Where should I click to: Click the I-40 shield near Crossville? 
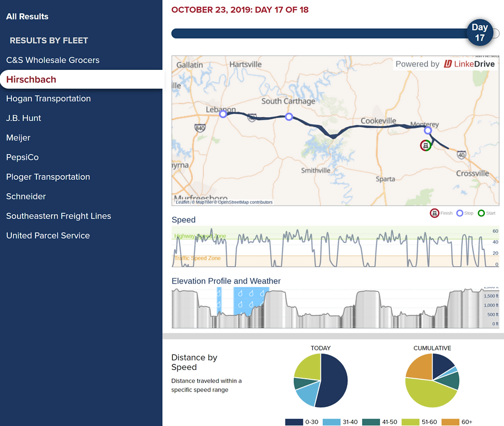tap(461, 155)
